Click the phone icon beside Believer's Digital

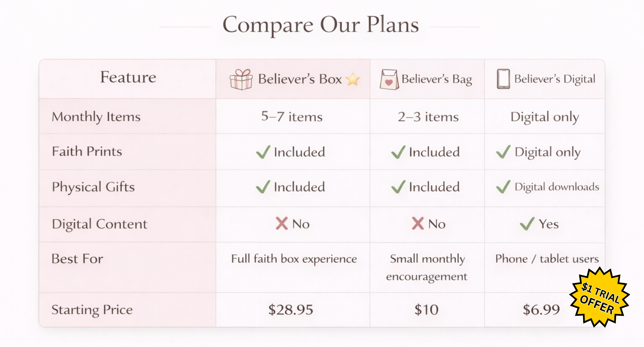click(503, 79)
